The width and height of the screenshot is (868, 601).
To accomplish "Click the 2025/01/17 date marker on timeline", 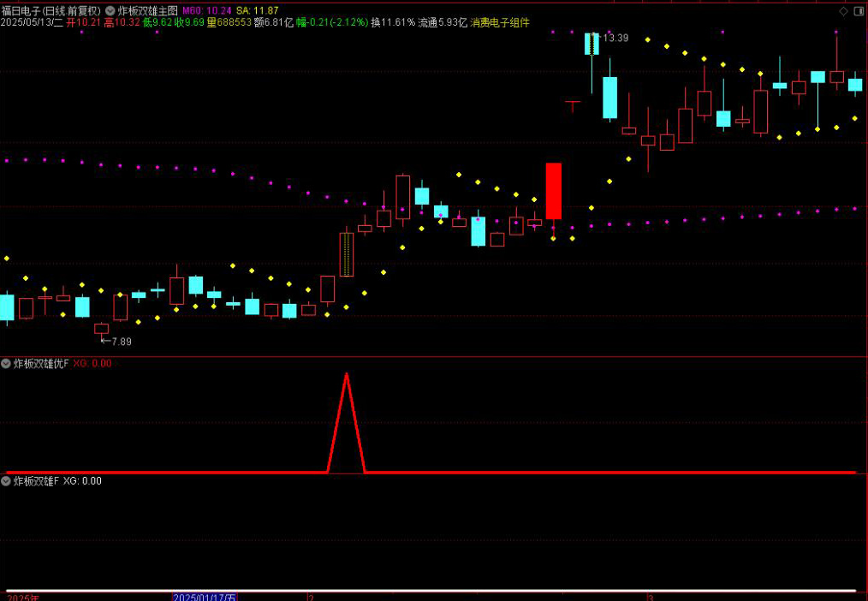I will [x=205, y=597].
